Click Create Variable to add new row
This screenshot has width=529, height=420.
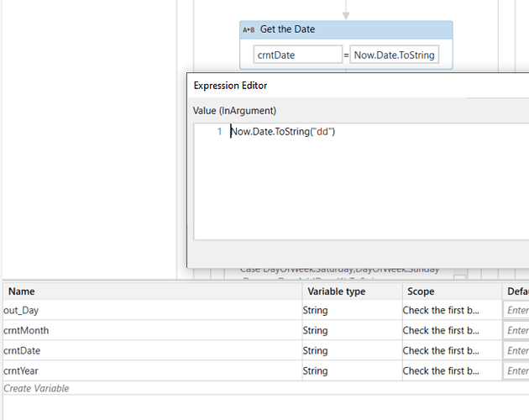[x=37, y=388]
